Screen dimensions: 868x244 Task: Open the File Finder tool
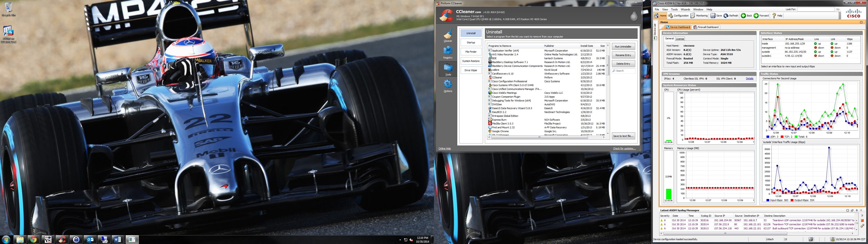(x=471, y=52)
